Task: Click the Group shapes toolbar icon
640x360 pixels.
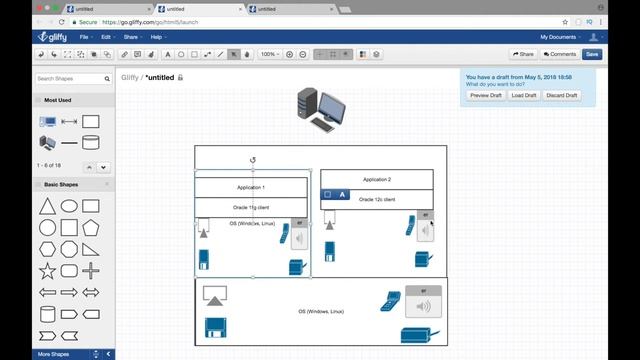Action: tap(67, 54)
